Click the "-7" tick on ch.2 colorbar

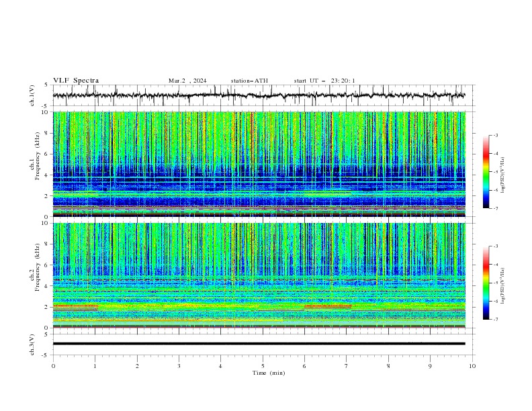pyautogui.click(x=496, y=319)
